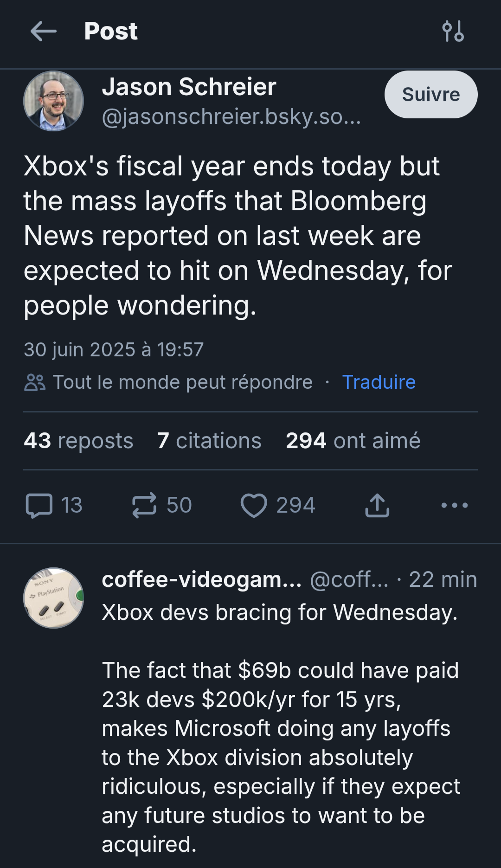The width and height of the screenshot is (501, 868).
Task: Open coffee-videogam... commenter avatar
Action: 54,598
